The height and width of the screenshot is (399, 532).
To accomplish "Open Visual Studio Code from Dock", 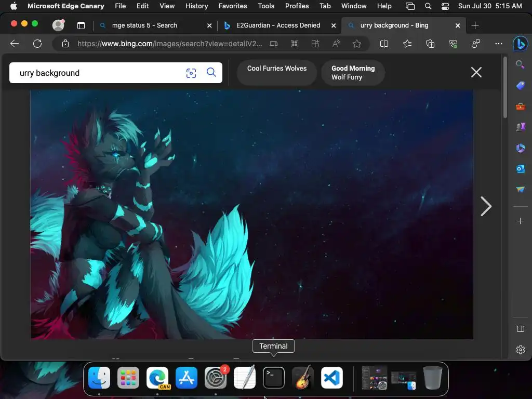I will 332,378.
